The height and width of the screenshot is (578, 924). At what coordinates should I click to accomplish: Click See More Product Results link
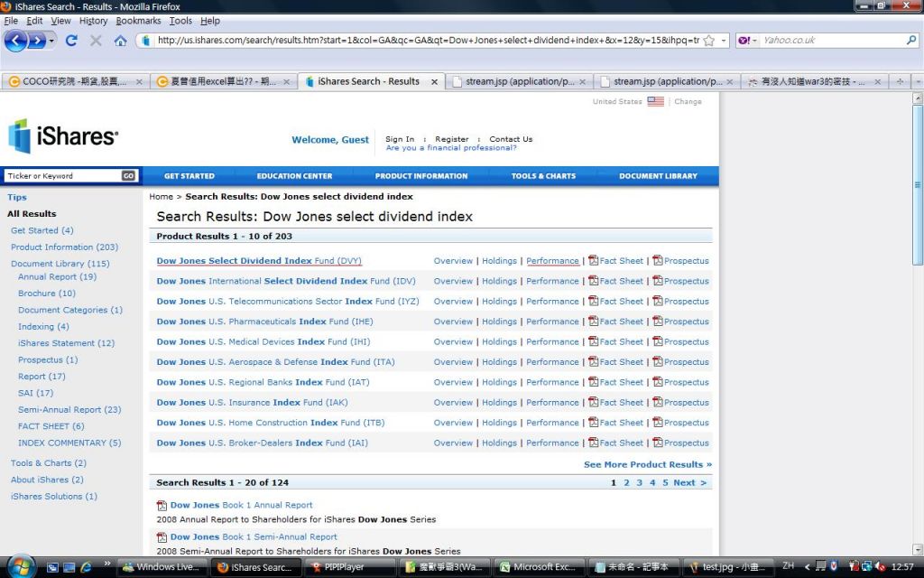[x=648, y=465]
